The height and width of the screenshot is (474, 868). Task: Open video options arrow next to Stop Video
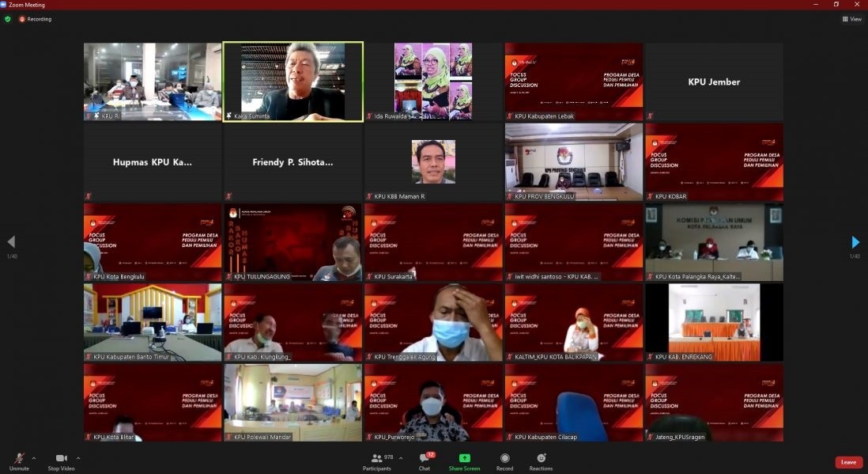pyautogui.click(x=77, y=457)
